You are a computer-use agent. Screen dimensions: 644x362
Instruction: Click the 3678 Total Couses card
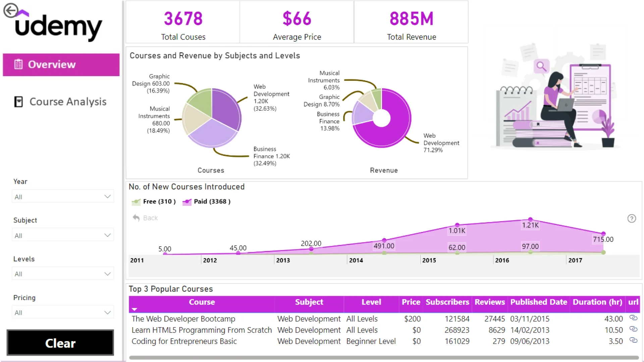[x=183, y=22]
